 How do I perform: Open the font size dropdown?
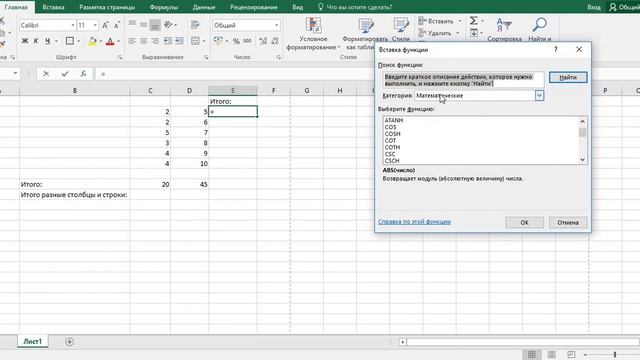click(x=95, y=25)
